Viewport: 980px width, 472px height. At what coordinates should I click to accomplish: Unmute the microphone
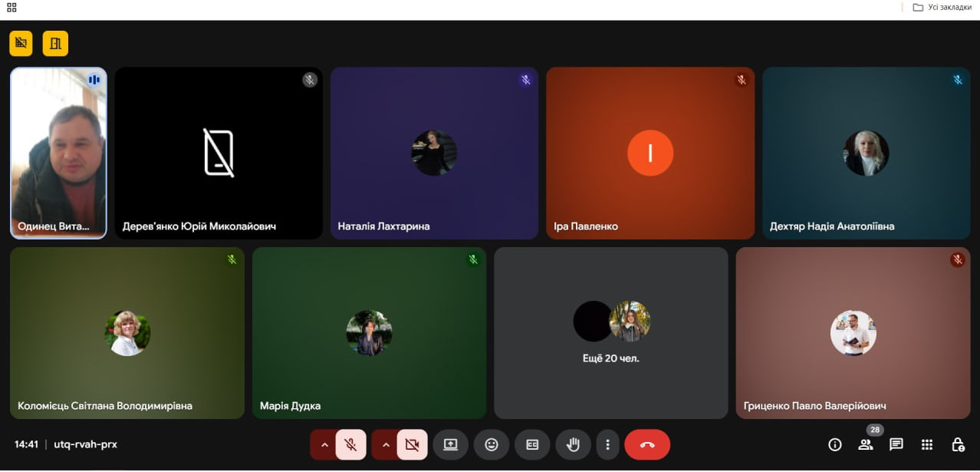click(x=350, y=444)
